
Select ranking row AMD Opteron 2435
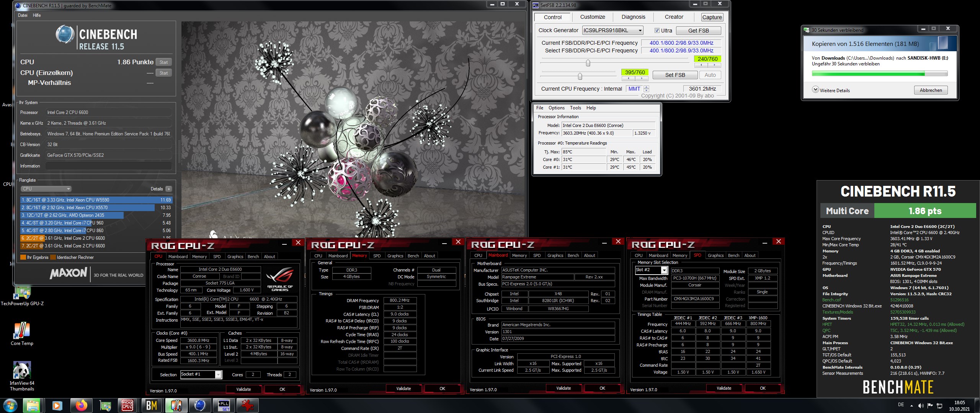[96, 215]
